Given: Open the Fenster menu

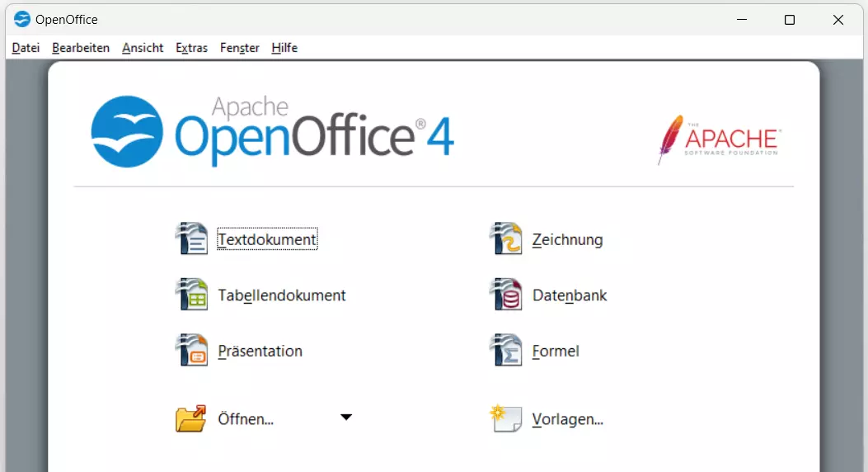Looking at the screenshot, I should coord(240,48).
